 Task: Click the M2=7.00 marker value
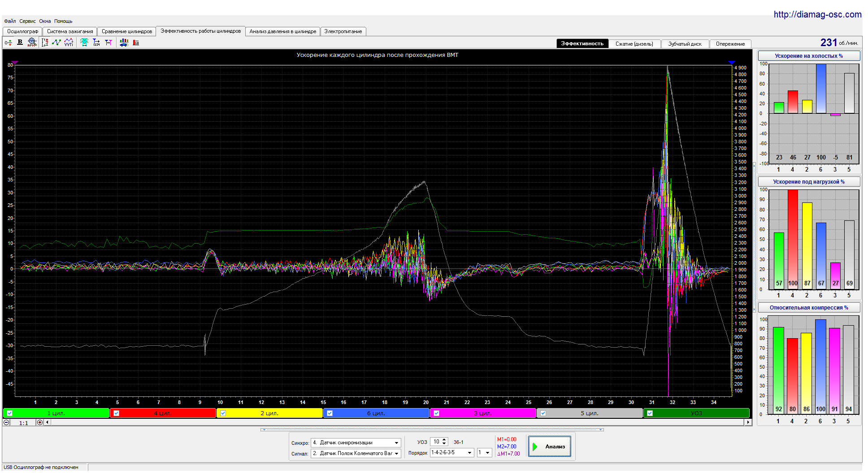(507, 447)
